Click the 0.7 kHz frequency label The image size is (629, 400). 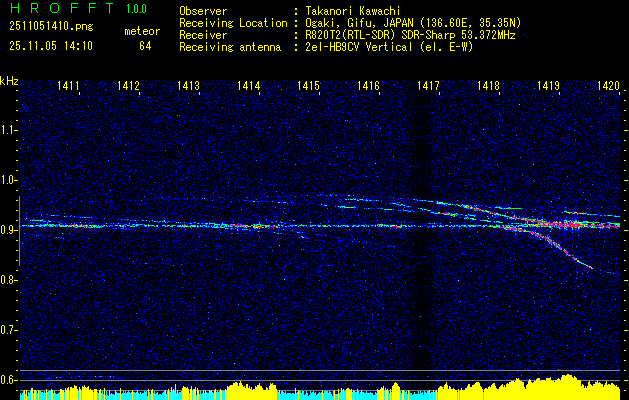[x=7, y=330]
